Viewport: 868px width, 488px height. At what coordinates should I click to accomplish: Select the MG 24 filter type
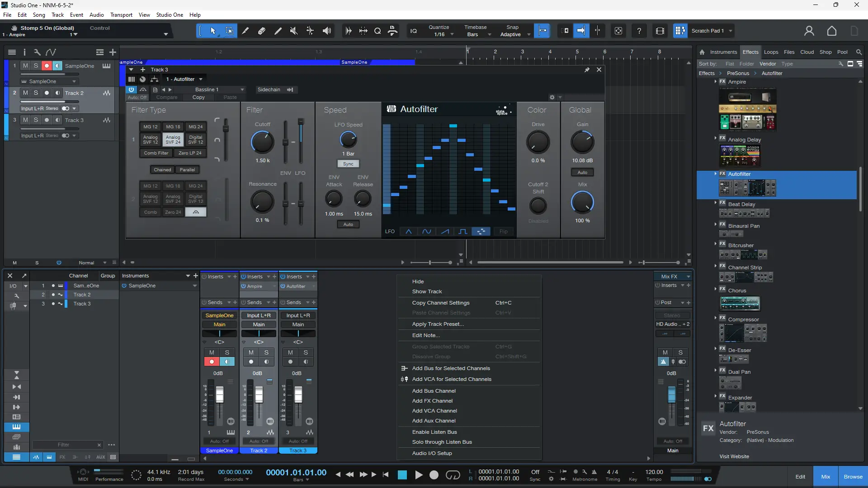coord(195,127)
